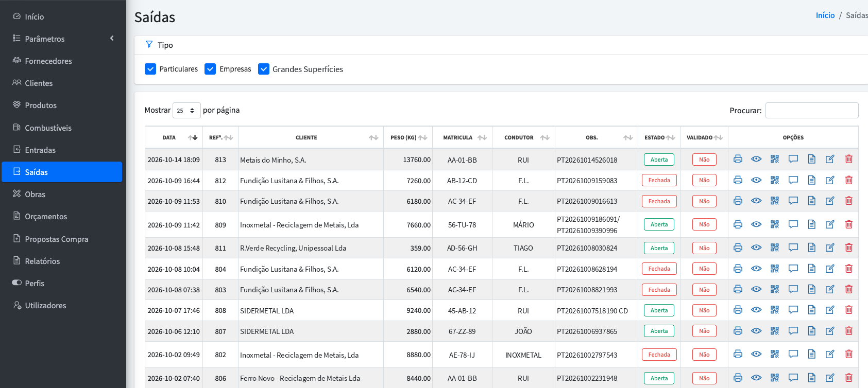The image size is (868, 388).
Task: Sort table by ESTADO column
Action: tap(659, 138)
